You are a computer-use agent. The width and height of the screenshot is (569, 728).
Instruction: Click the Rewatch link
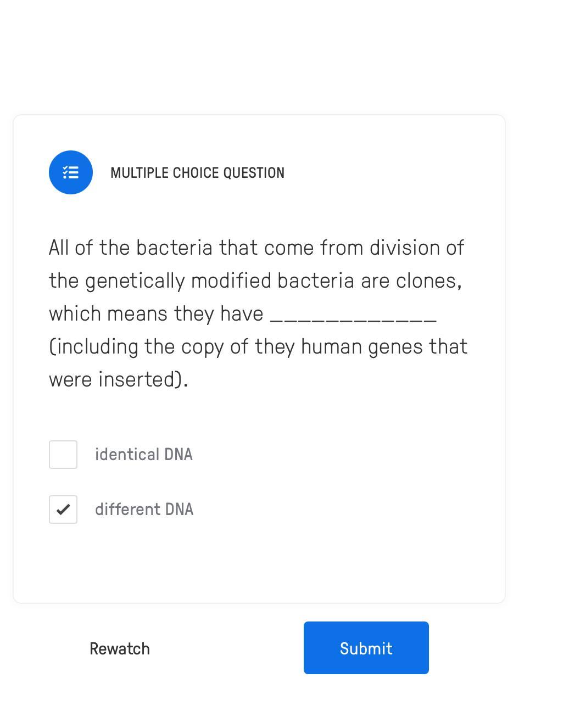coord(120,648)
